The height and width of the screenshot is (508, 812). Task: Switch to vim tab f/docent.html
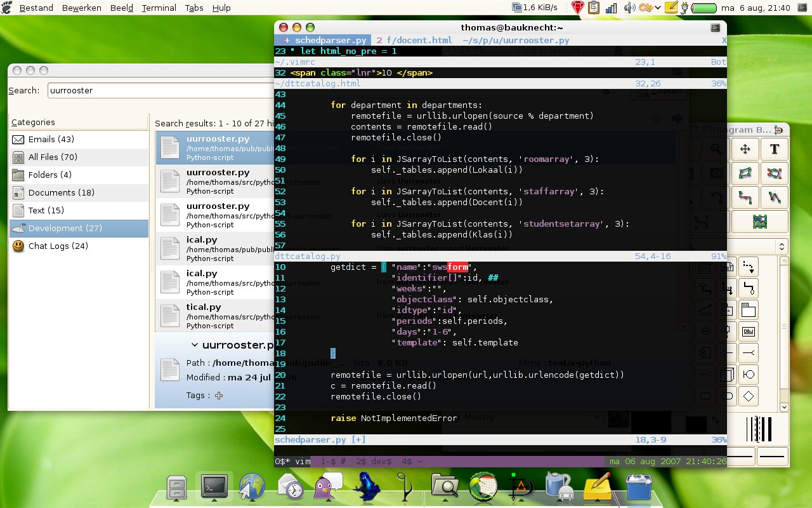414,40
